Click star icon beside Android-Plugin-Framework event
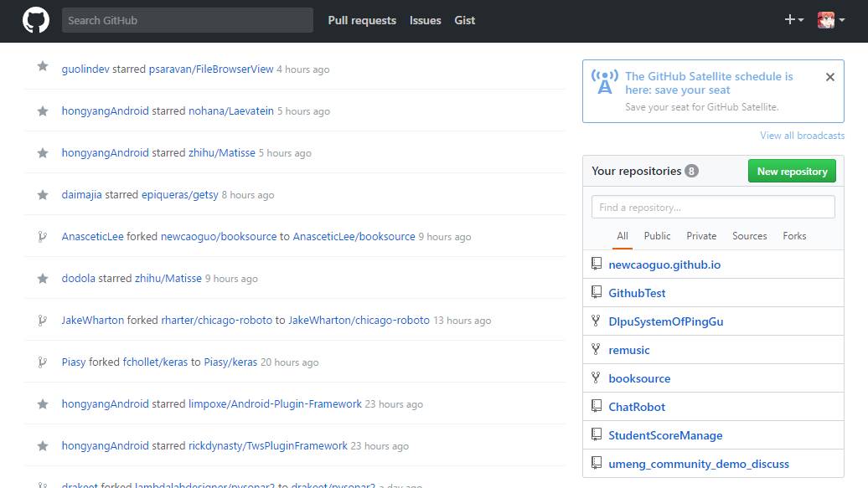 [x=43, y=404]
